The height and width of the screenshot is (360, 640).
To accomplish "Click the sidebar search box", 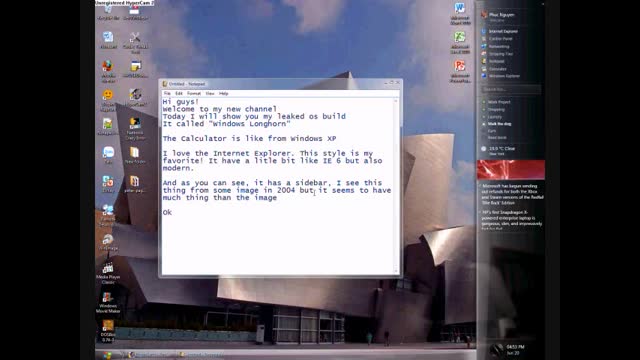I will click(511, 89).
